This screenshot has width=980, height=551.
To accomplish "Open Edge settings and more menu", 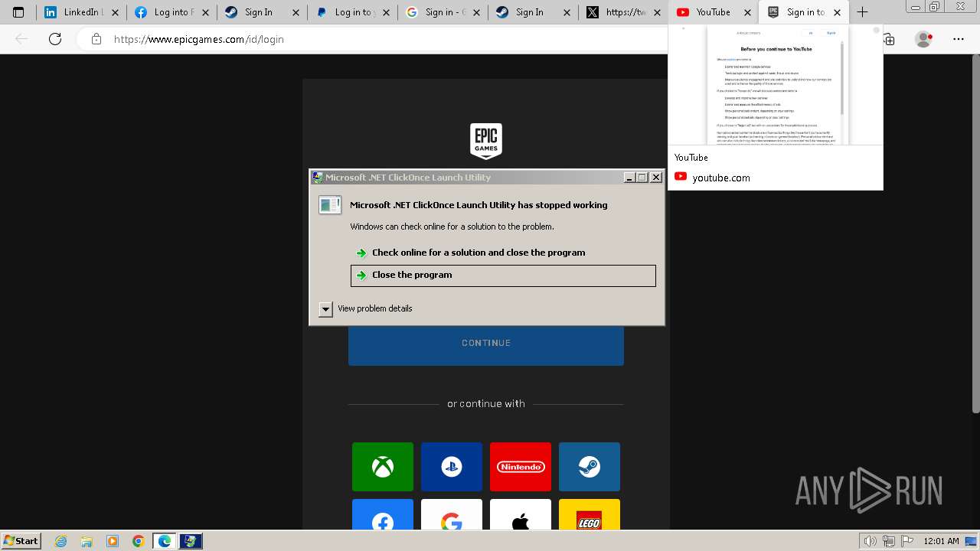I will click(958, 39).
